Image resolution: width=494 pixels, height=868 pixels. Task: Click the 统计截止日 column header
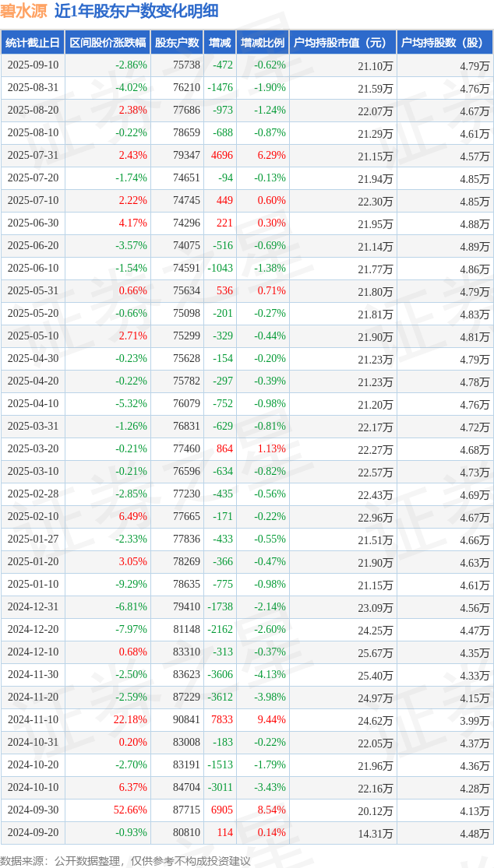pyautogui.click(x=33, y=43)
